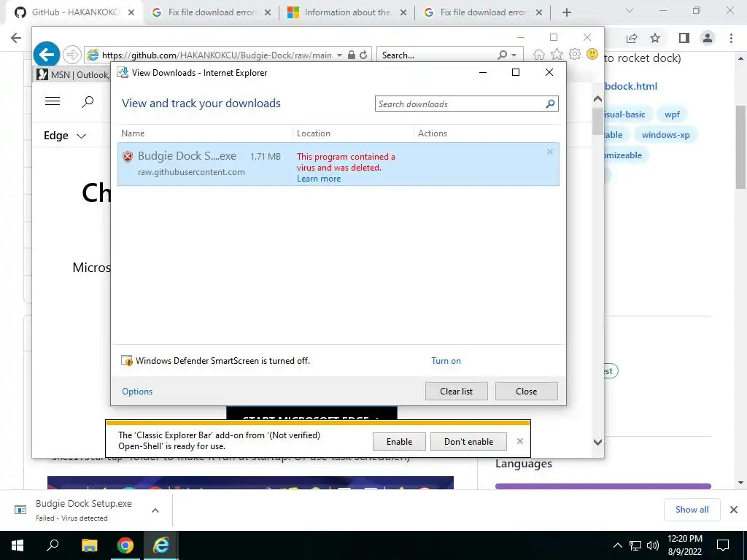Click the taskbar search magnifier
The image size is (747, 560).
point(53,545)
